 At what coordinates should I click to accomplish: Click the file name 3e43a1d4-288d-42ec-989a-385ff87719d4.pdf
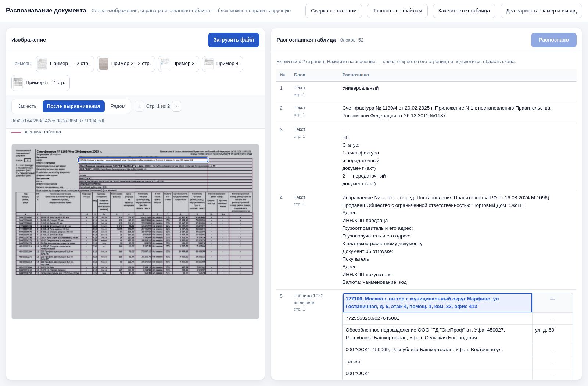coord(58,121)
